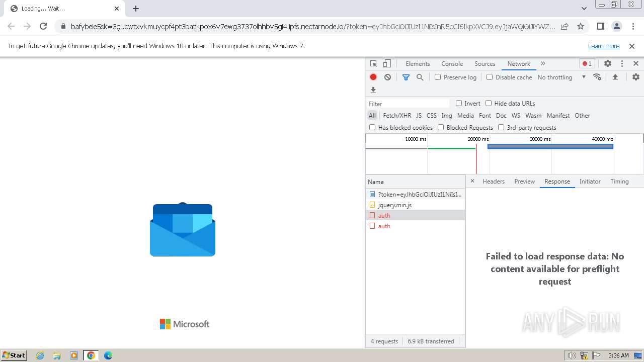Select the ?token= document request

[415, 194]
